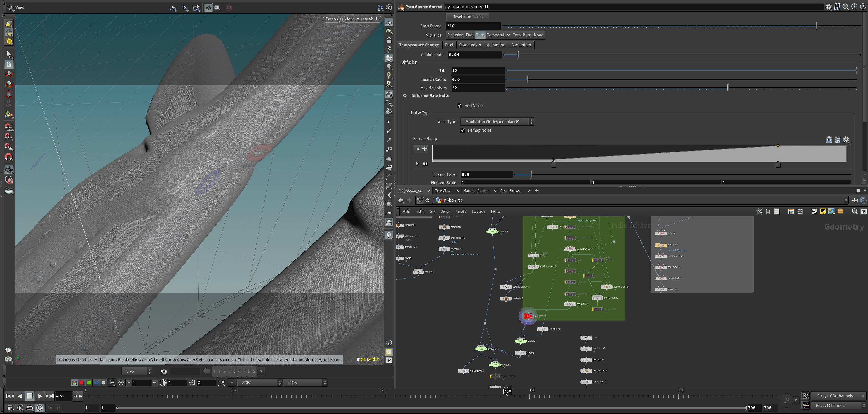Disable the Remap Noise checkbox

[463, 131]
